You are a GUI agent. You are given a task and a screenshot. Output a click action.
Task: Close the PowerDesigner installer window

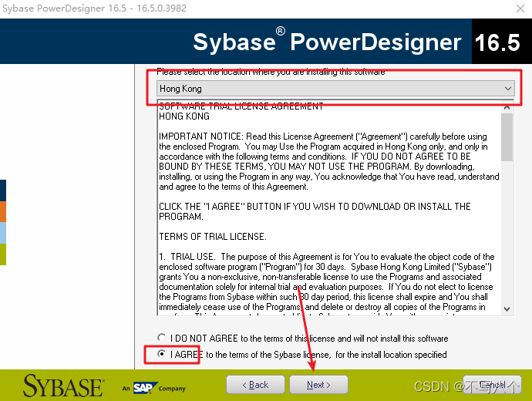click(x=520, y=8)
